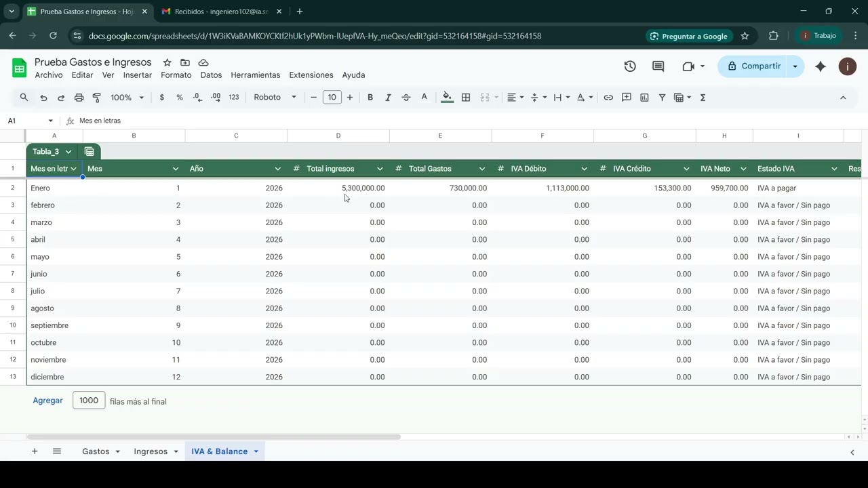
Task: Decrease font size with minus button
Action: pos(313,98)
